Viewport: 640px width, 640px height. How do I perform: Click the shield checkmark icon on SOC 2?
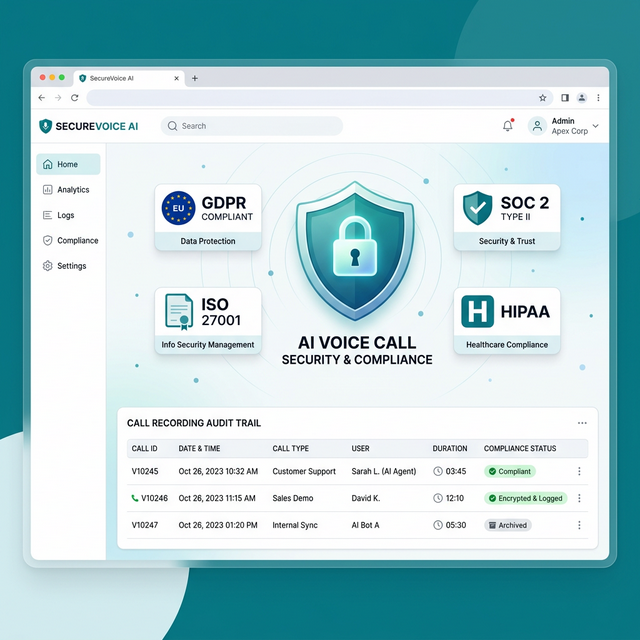pyautogui.click(x=477, y=208)
